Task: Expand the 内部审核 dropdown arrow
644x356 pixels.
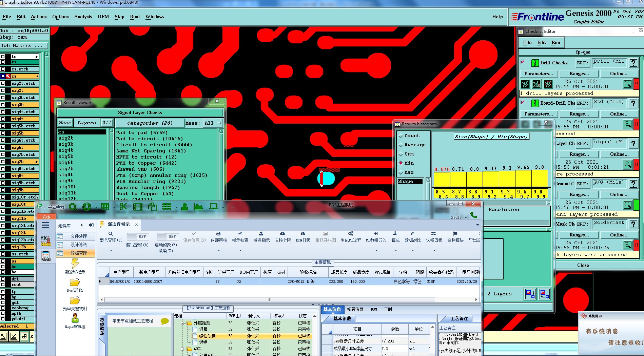Action: pos(219,251)
